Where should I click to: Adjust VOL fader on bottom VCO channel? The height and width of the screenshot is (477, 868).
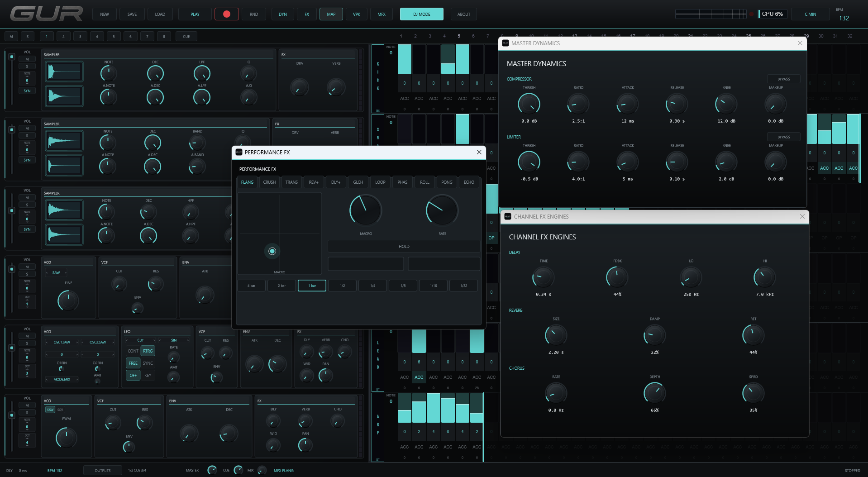[x=12, y=415]
